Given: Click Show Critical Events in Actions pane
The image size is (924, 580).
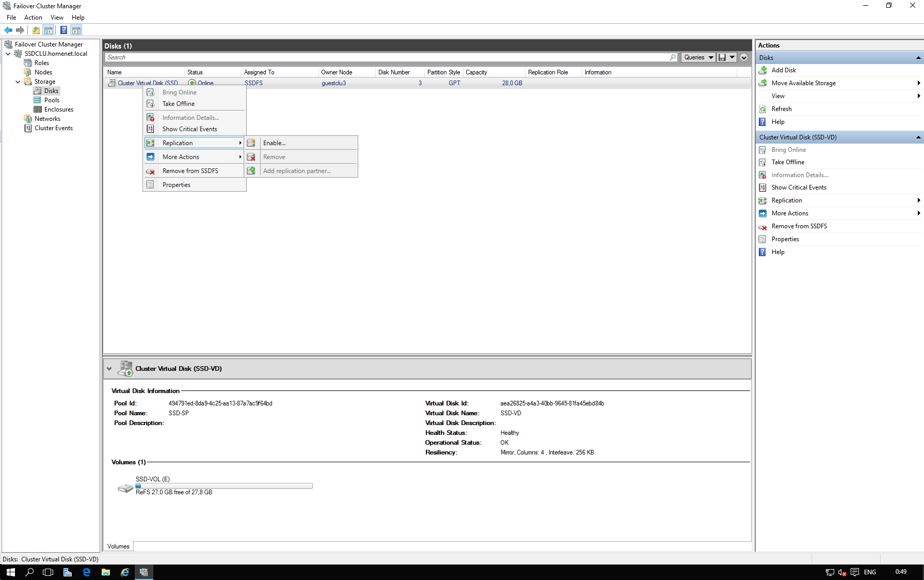Looking at the screenshot, I should (799, 187).
